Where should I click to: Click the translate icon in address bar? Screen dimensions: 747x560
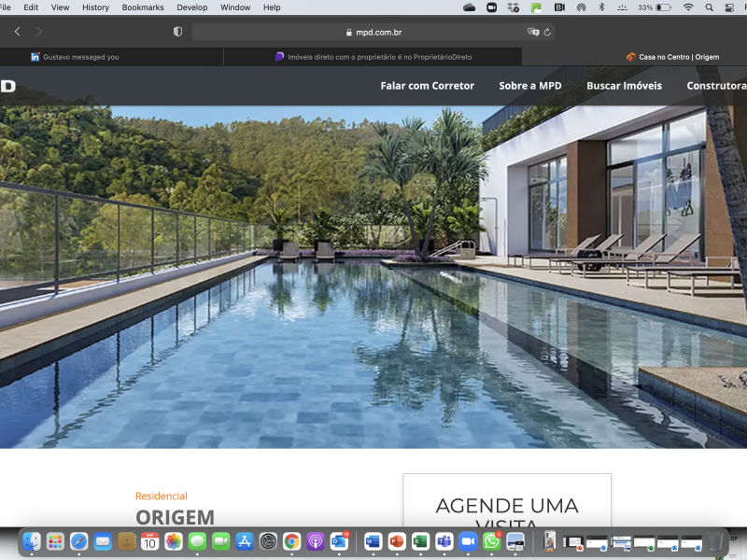tap(533, 32)
